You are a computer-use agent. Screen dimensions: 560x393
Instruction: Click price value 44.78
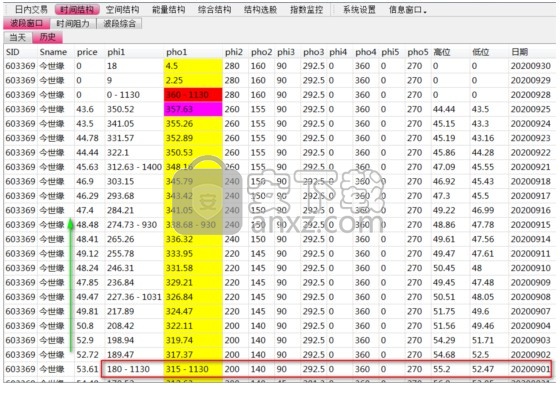(87, 138)
